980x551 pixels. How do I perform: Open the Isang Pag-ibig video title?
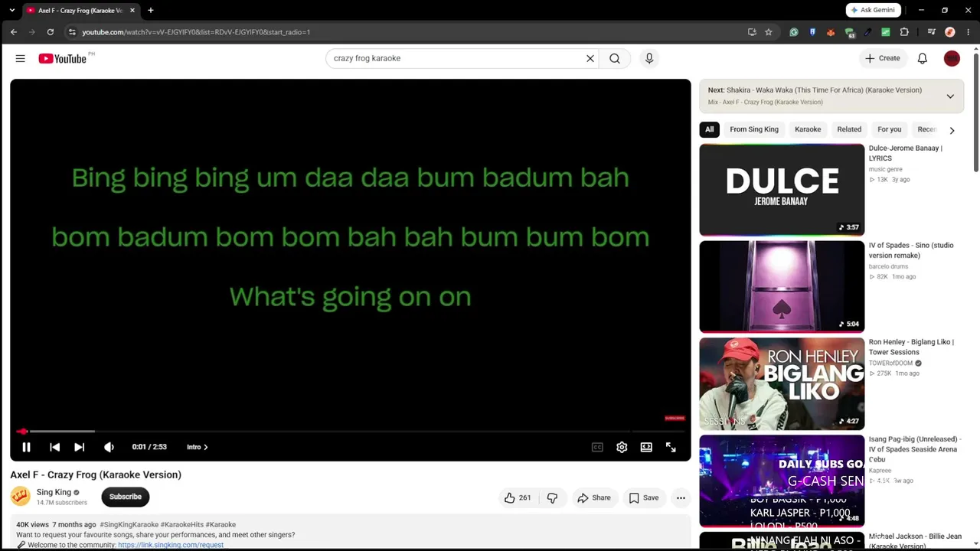point(915,449)
